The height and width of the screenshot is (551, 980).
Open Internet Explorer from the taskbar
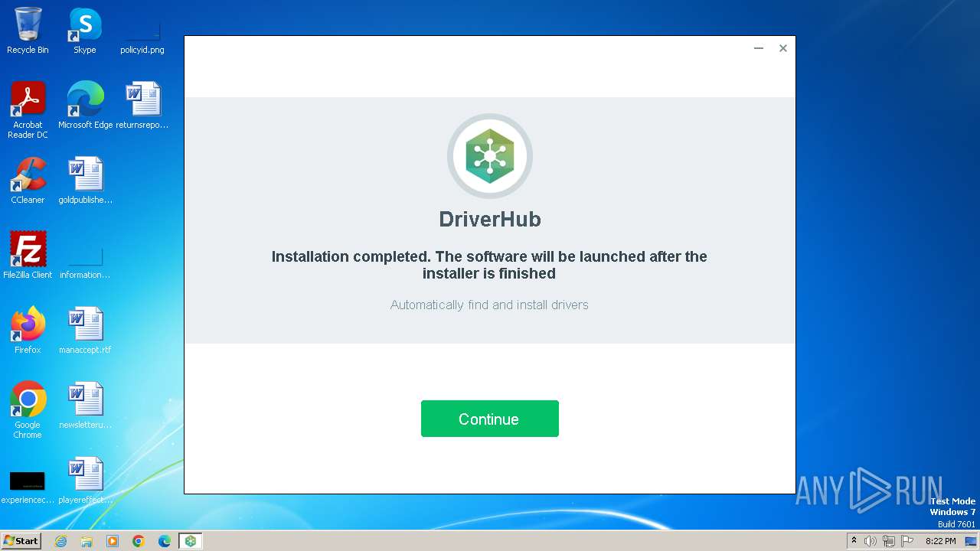click(x=61, y=541)
